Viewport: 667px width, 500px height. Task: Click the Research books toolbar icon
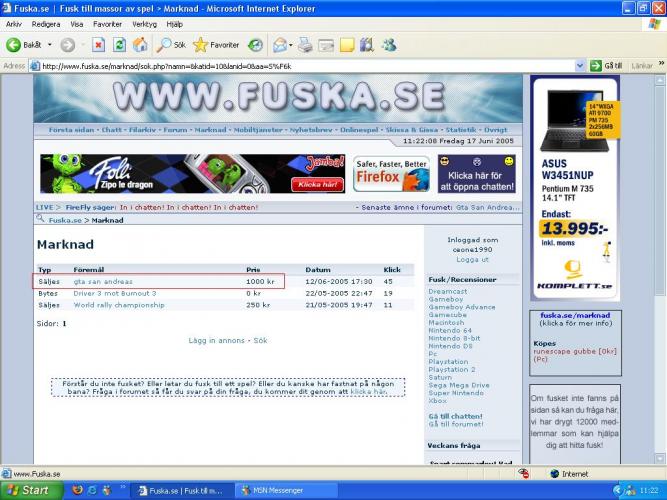click(367, 45)
